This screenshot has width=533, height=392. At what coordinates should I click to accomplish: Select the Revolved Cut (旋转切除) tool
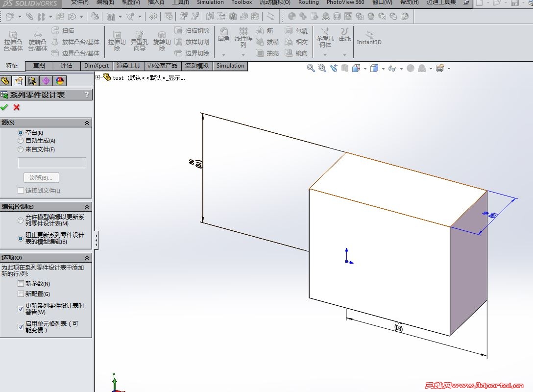click(x=162, y=41)
